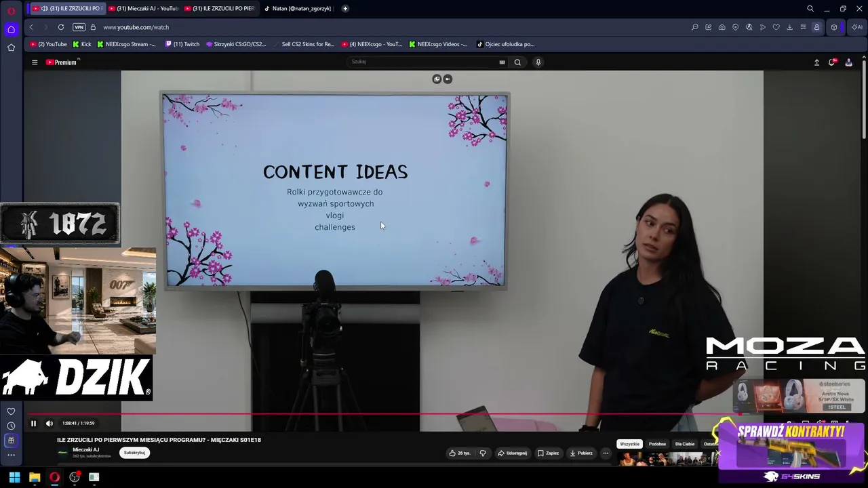Viewport: 868px width, 488px height.
Task: Search open tabs with magnifier icon
Action: click(810, 9)
